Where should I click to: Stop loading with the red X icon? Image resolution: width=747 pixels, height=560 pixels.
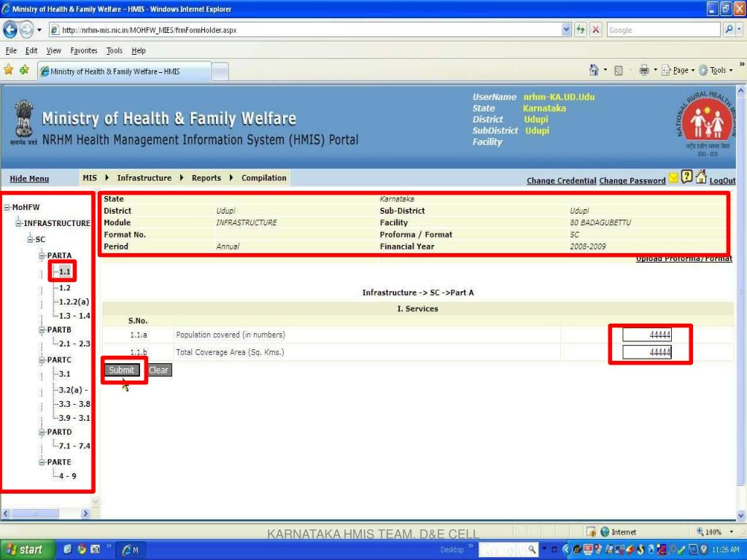pos(595,30)
